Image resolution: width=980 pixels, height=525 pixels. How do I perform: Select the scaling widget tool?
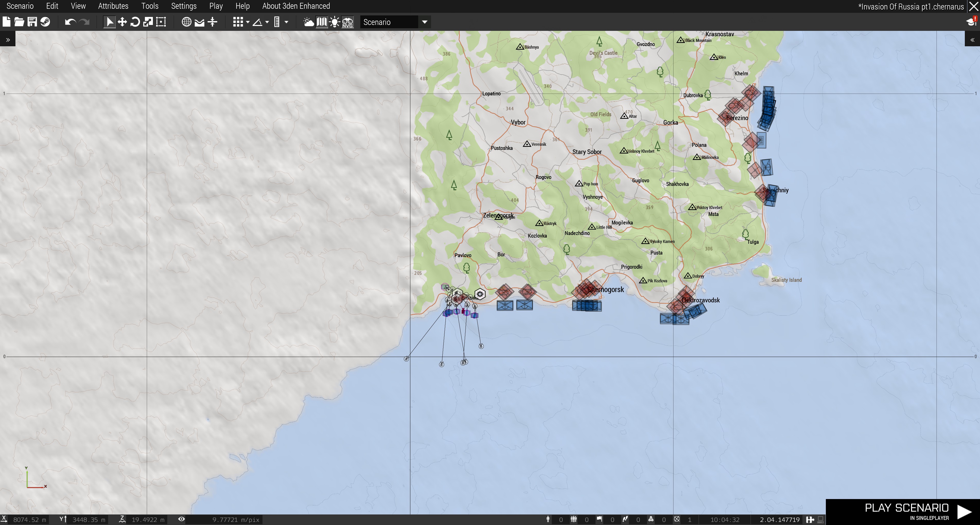(148, 22)
